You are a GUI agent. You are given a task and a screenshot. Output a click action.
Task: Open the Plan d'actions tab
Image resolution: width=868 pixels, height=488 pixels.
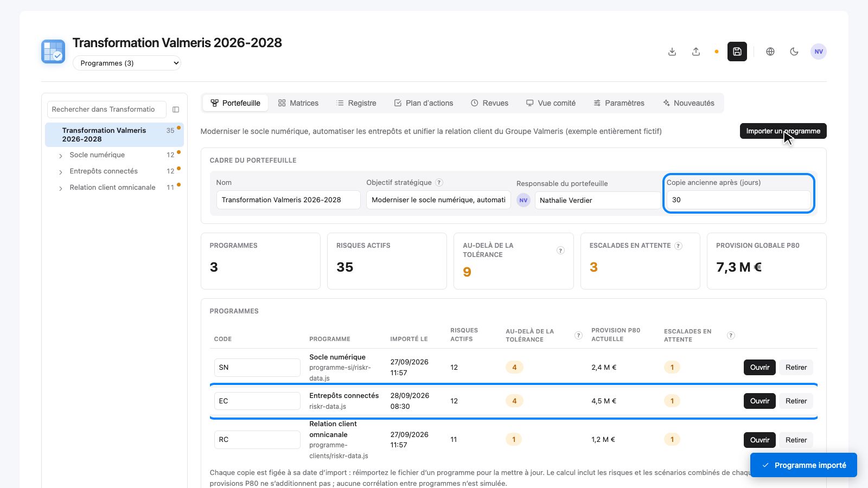[423, 103]
